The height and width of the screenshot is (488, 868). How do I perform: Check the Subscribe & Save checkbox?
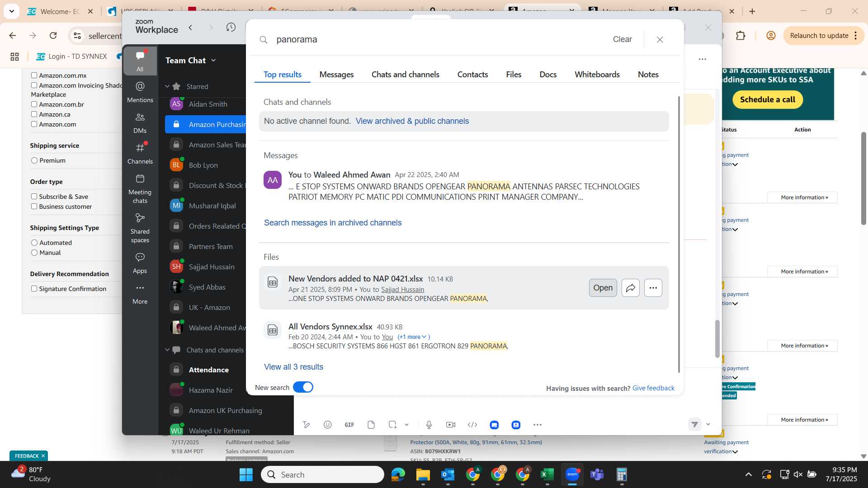click(x=34, y=197)
